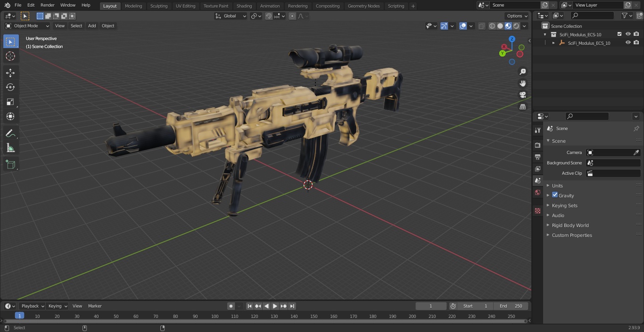Switch perspective/orthographic grid icon
This screenshot has width=644, height=332.
[522, 107]
